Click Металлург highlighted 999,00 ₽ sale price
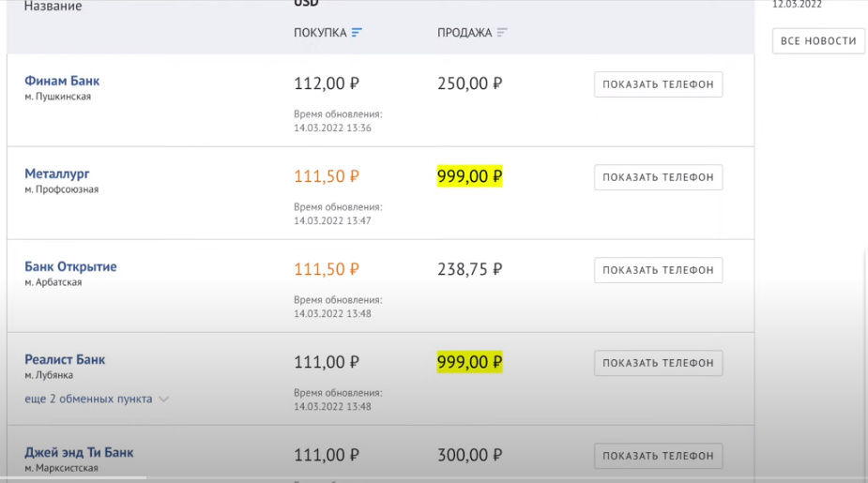868x483 pixels. 470,176
